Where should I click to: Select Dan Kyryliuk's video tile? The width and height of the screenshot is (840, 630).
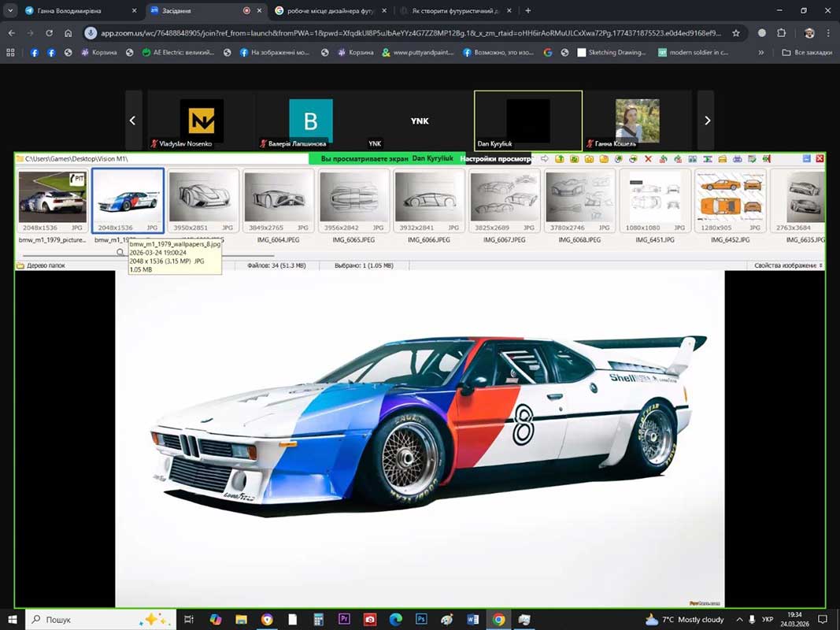coord(528,120)
